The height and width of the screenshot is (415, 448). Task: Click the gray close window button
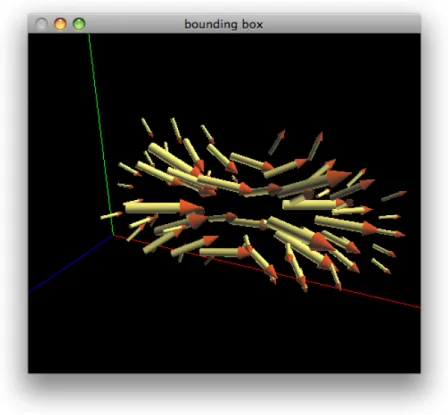tap(41, 24)
